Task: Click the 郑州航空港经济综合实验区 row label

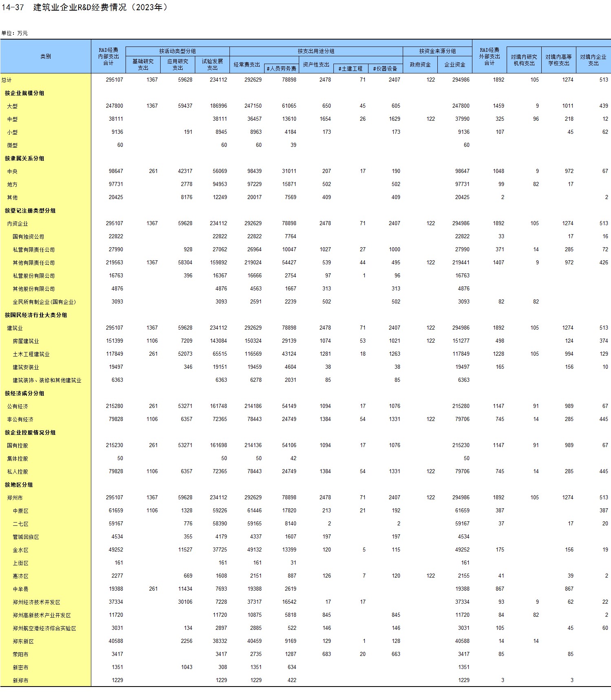Action: pyautogui.click(x=44, y=628)
